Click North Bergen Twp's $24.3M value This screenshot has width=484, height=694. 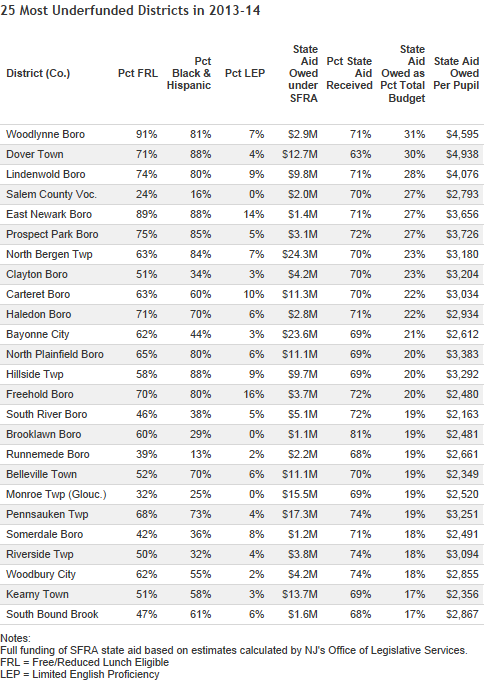[x=300, y=254]
